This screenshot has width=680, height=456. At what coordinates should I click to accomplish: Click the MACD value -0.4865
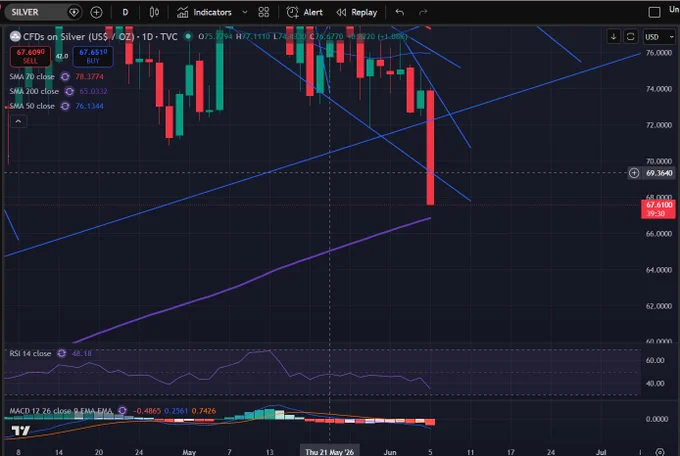coord(147,411)
